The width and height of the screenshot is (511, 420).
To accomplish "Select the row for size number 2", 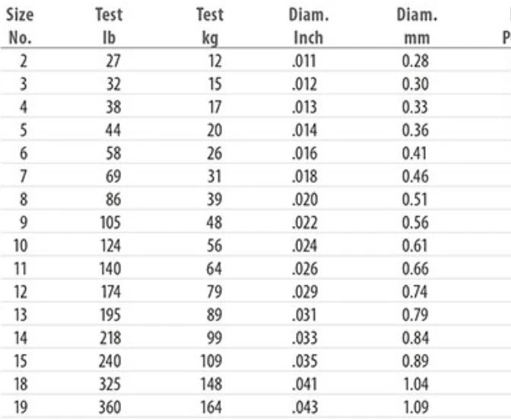I will pos(255,61).
